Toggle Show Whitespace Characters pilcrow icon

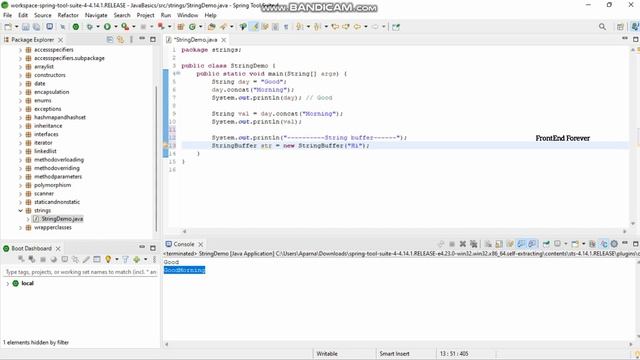coord(286,27)
